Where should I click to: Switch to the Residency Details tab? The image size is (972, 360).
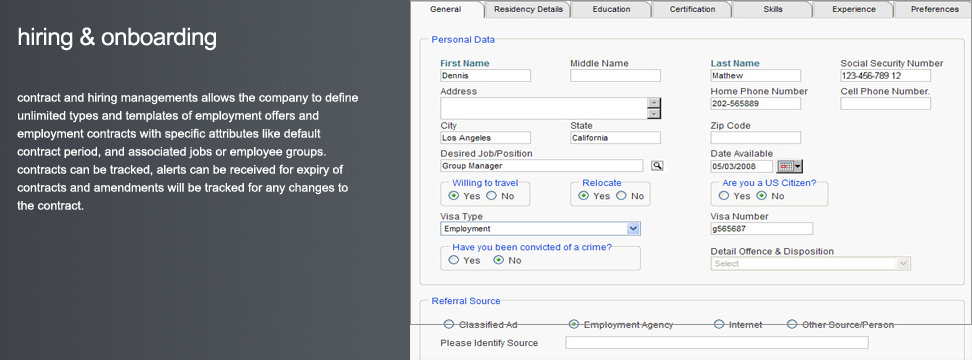(x=528, y=9)
